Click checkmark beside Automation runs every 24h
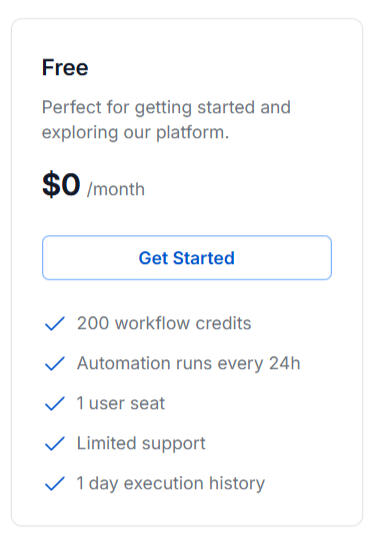This screenshot has width=377, height=552. [55, 363]
